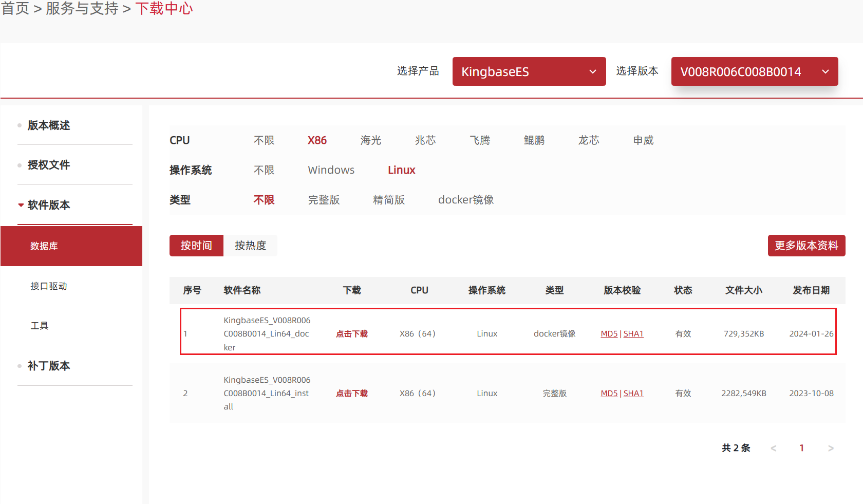Set 类型 filter to 不限
Image resolution: width=863 pixels, height=504 pixels.
pos(264,200)
